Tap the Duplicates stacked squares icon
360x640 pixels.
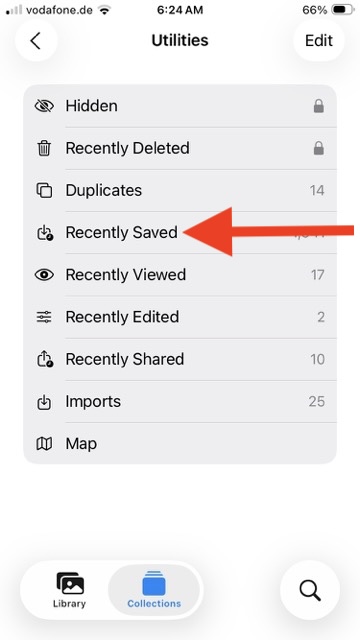pos(44,190)
